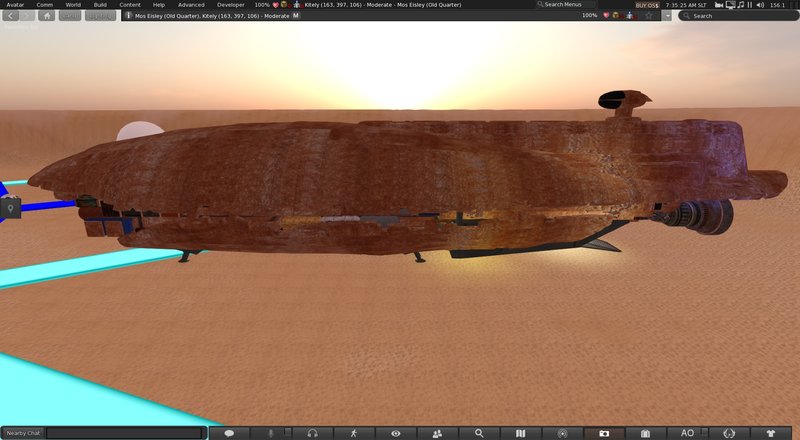The height and width of the screenshot is (440, 800).
Task: Click the Search field in navigation bar
Action: point(738,16)
